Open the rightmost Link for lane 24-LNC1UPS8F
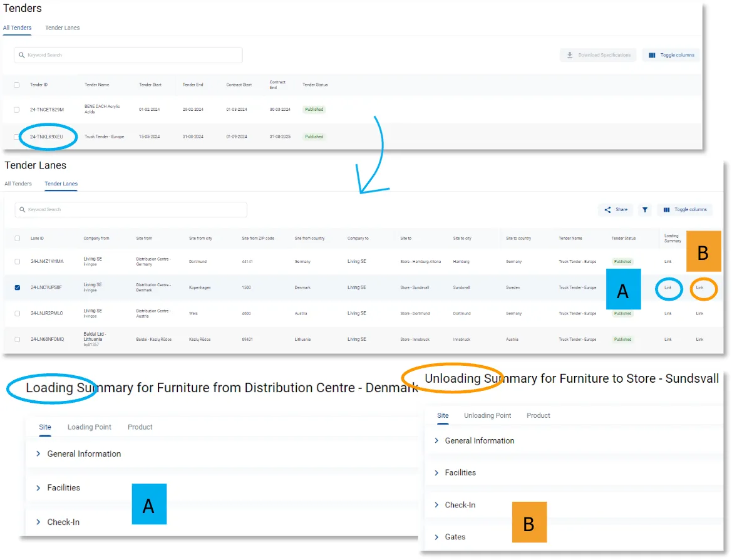 point(699,288)
